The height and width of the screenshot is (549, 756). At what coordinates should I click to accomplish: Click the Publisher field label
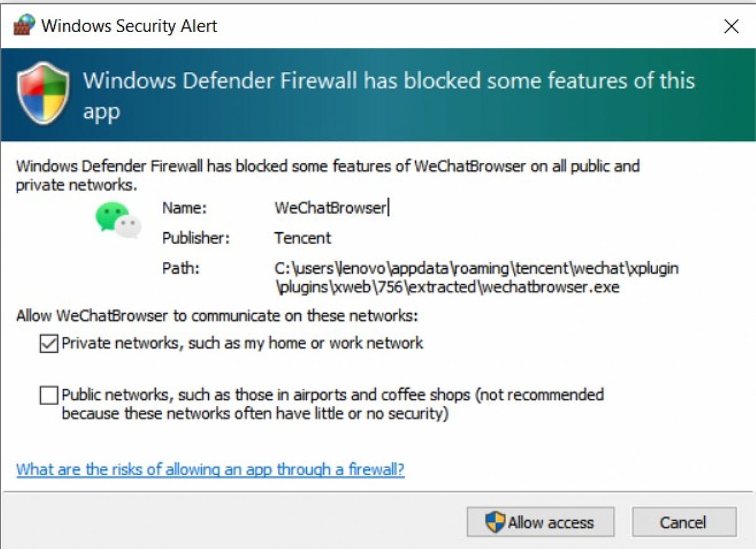tap(196, 238)
